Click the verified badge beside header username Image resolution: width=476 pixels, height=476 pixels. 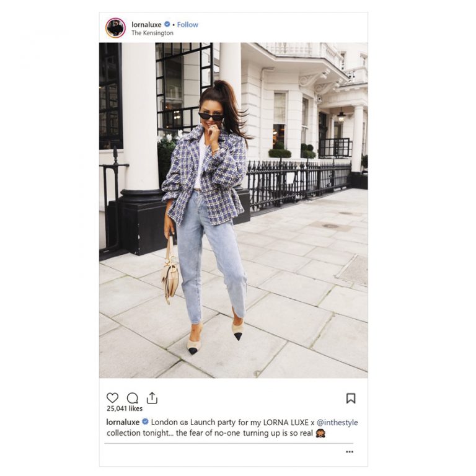tap(167, 24)
